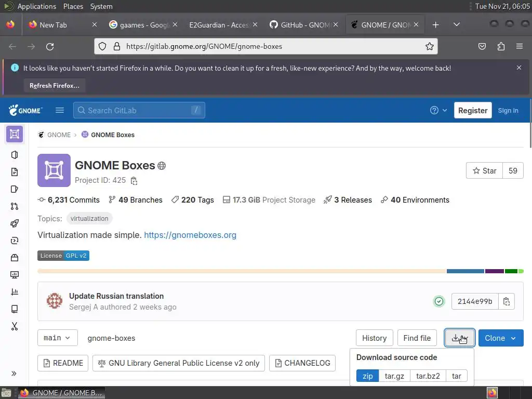The width and height of the screenshot is (532, 399).
Task: Open Firefox extensions icon
Action: (x=501, y=46)
